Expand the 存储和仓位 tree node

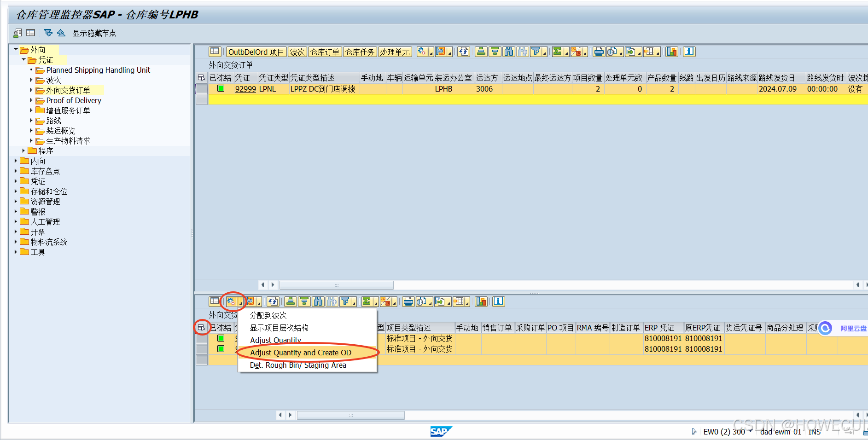click(x=16, y=191)
